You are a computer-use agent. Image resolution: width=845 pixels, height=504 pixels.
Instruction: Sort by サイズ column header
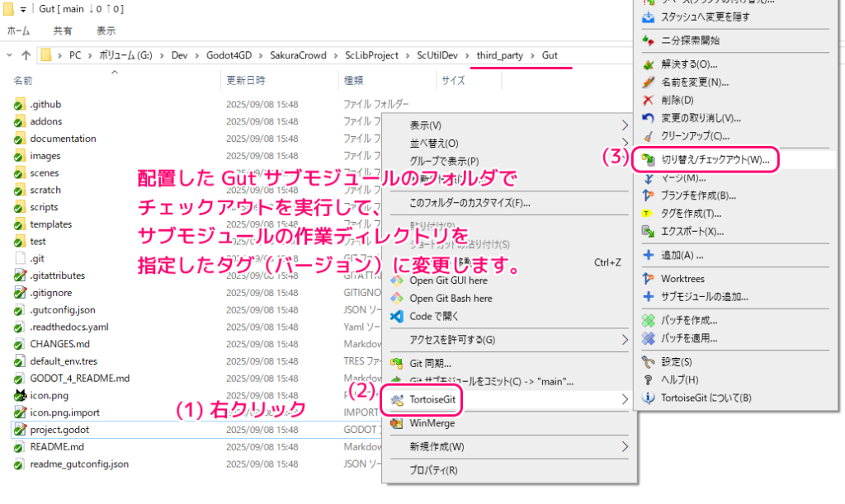click(453, 80)
